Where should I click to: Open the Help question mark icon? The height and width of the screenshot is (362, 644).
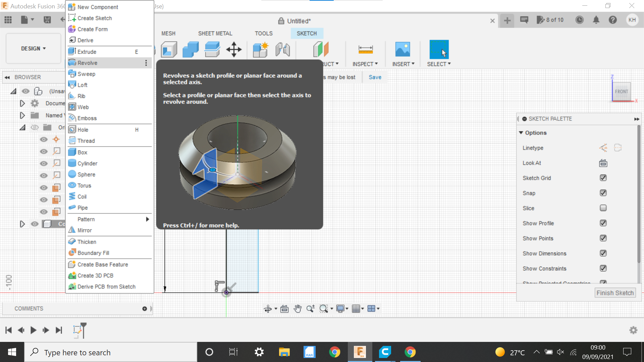tap(613, 20)
